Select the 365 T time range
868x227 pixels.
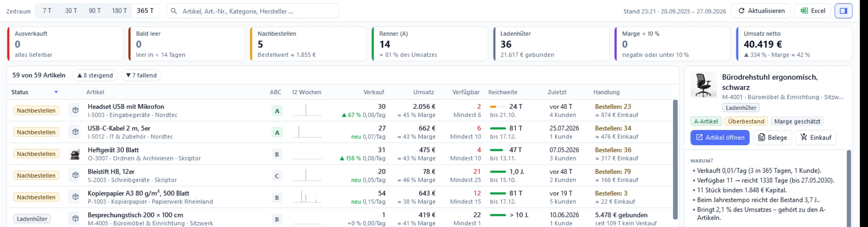point(145,11)
